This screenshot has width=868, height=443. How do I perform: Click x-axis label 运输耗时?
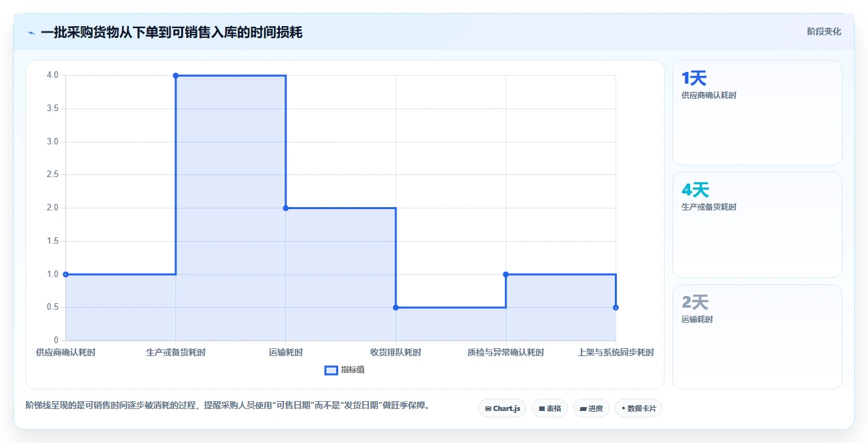tap(286, 352)
